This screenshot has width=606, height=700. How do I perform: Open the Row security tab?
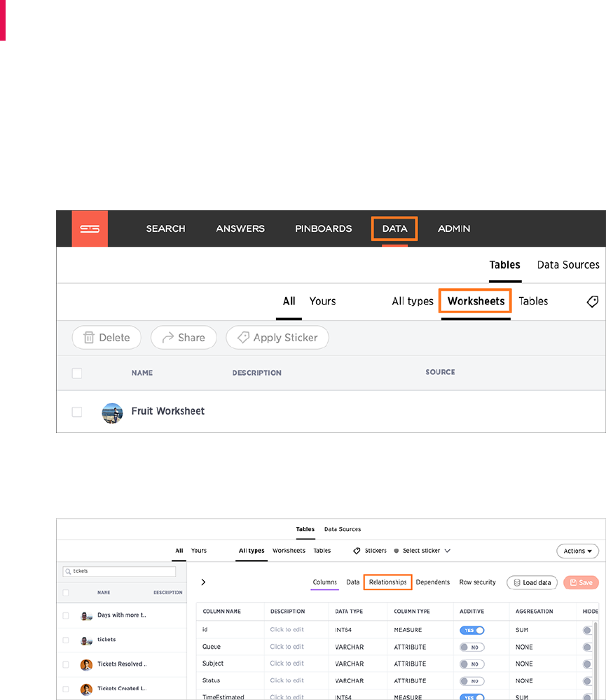tap(478, 582)
